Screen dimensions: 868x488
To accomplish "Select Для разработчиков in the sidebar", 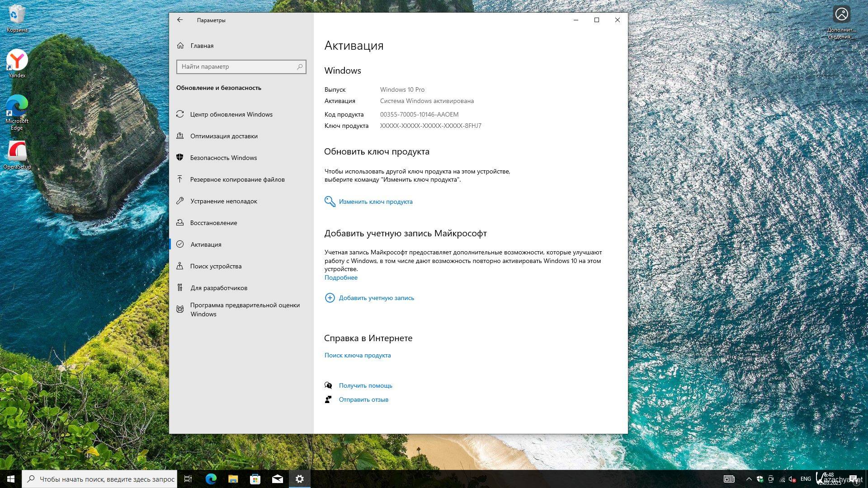I will click(219, 288).
